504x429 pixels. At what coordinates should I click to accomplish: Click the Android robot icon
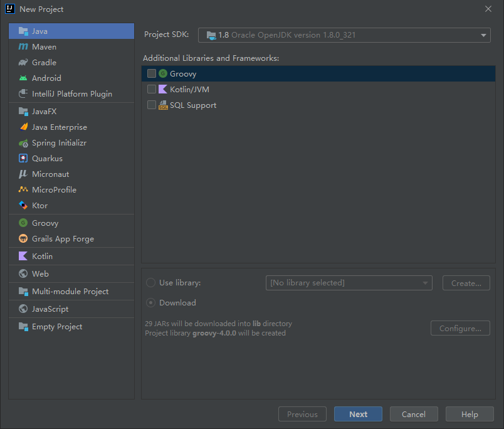point(23,78)
